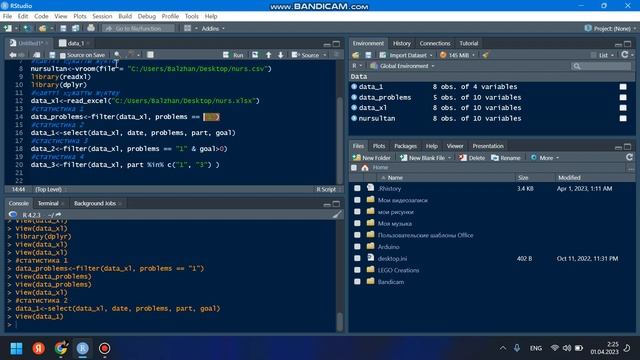Viewport: 640px width, 360px height.
Task: Go to previous section with up arrow
Action: click(x=269, y=55)
